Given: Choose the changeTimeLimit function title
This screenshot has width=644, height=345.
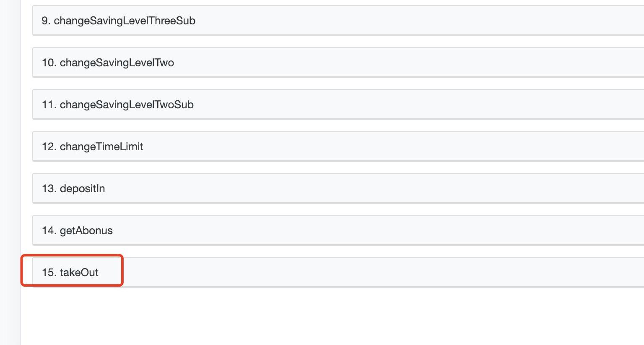Looking at the screenshot, I should 101,146.
